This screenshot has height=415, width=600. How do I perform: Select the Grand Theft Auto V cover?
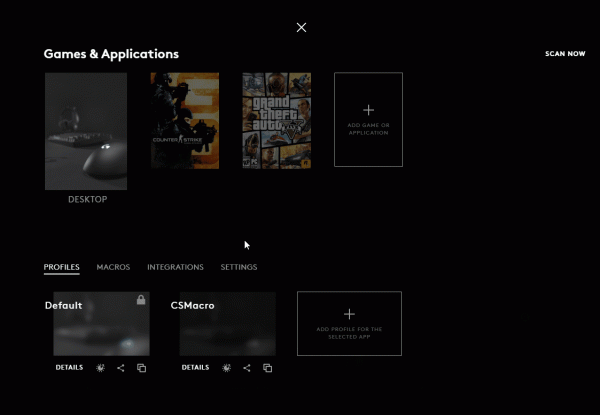tap(276, 120)
